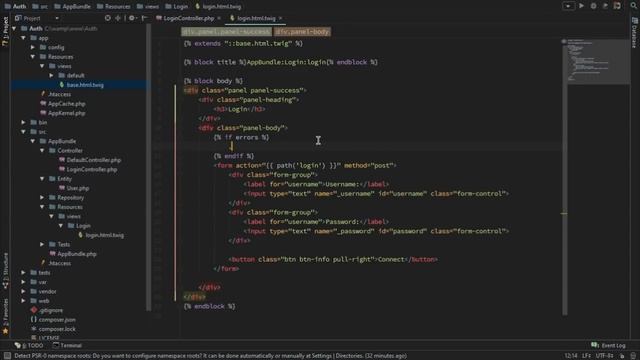This screenshot has width=640, height=360.
Task: Open Search Everywhere magnifier icon
Action: (x=633, y=6)
